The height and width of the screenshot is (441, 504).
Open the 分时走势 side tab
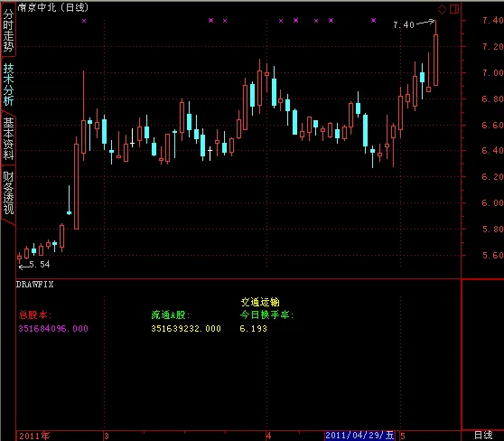[x=9, y=30]
